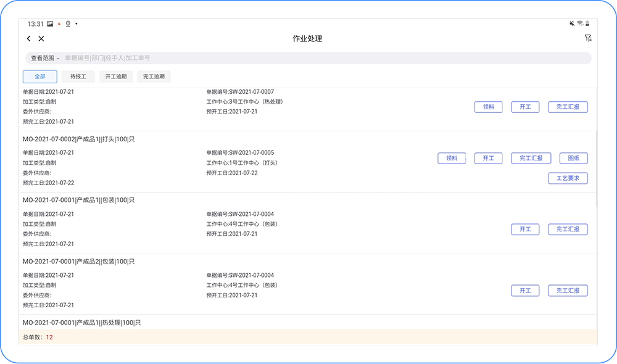Viewport: 617px width, 364px height.
Task: Tap the Wi-Fi icon in status bar
Action: [x=580, y=23]
